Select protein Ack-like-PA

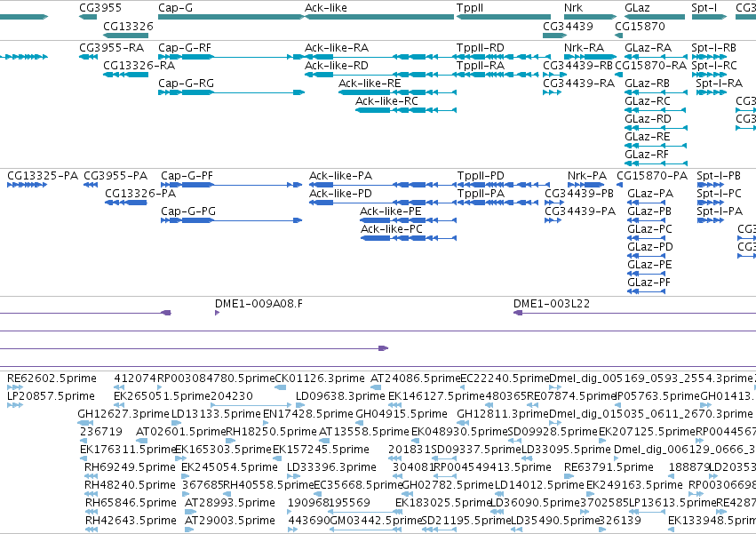(341, 176)
